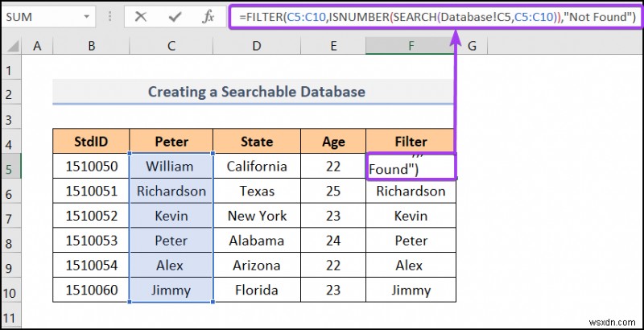Click the Filter header cell
Viewport: 644px width, 330px height.
(411, 142)
